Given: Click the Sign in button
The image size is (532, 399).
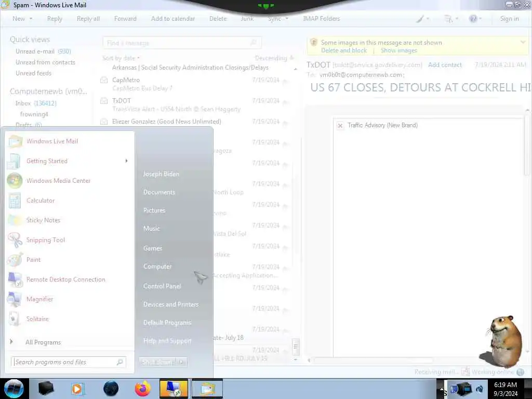Looking at the screenshot, I should [509, 19].
